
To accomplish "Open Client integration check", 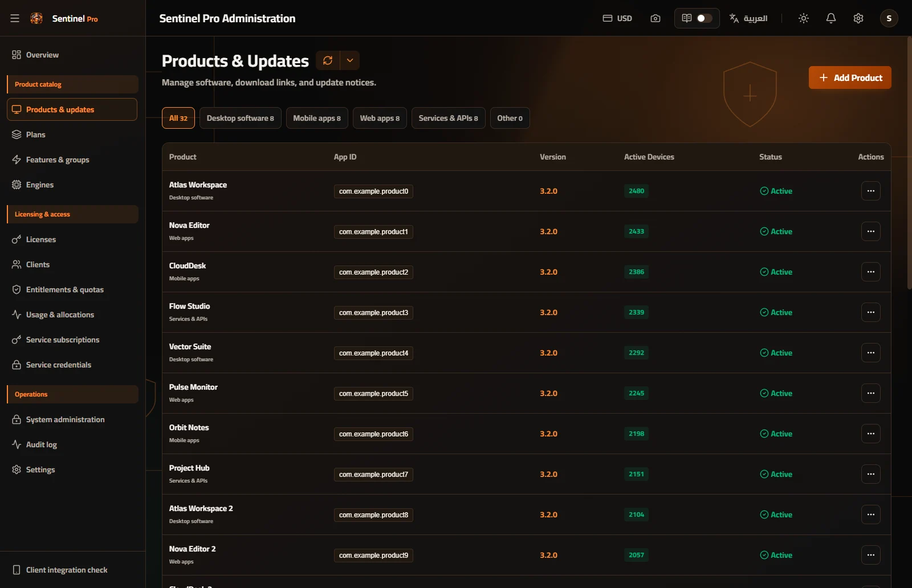I will pos(72,570).
